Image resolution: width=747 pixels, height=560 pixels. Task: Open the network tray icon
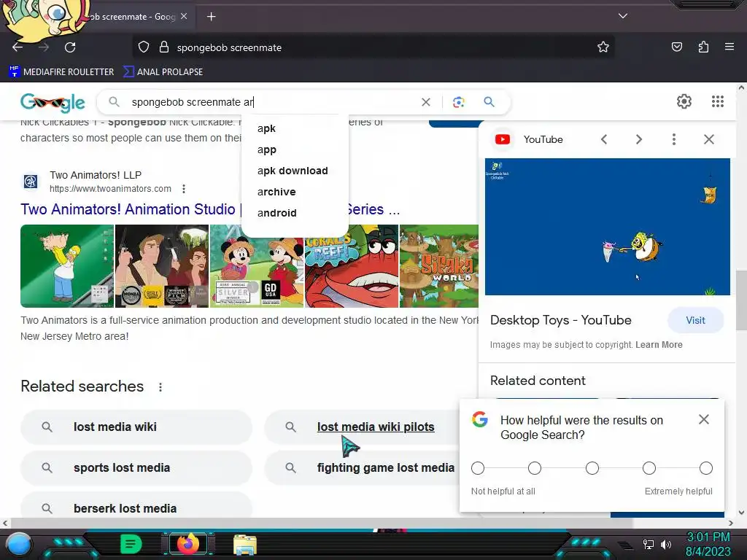point(649,544)
